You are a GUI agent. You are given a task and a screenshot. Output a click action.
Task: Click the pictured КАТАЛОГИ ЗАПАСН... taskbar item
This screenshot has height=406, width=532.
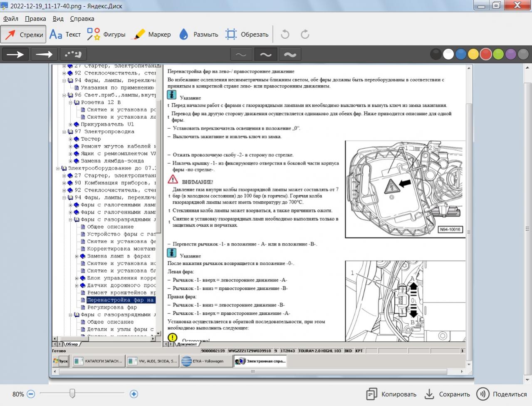point(98,361)
